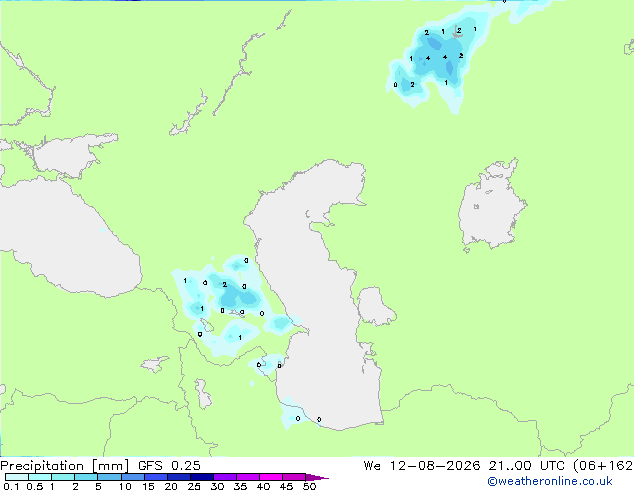
Task: Click the legend label "50"
Action: (309, 486)
